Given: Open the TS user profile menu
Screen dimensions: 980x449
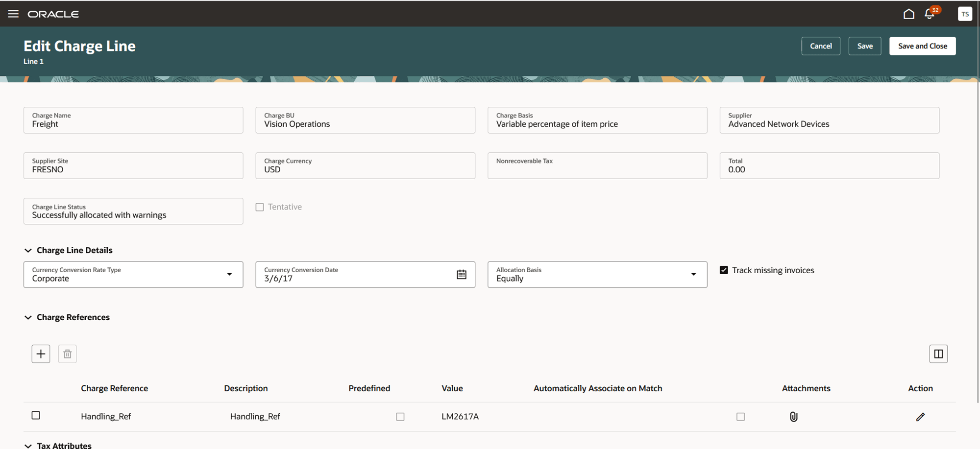Looking at the screenshot, I should pyautogui.click(x=965, y=14).
